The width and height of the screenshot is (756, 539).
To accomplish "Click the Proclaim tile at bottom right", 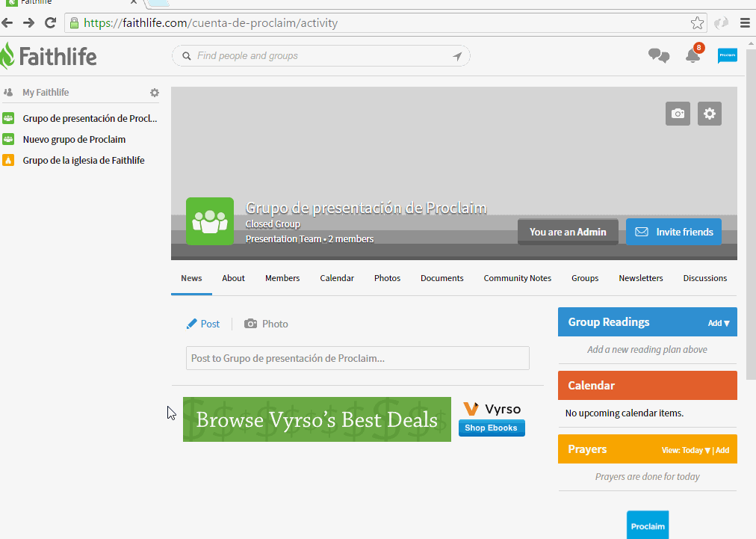I will pos(648,525).
